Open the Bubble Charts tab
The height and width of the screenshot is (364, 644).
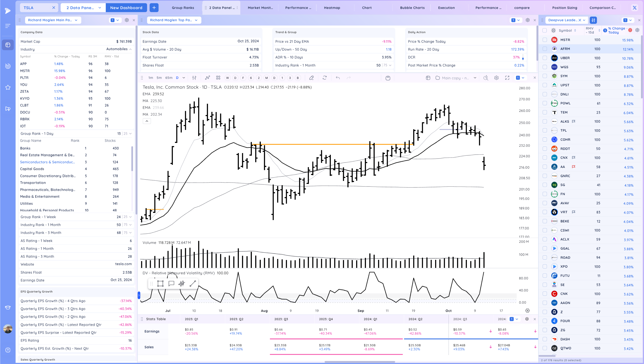click(x=412, y=8)
